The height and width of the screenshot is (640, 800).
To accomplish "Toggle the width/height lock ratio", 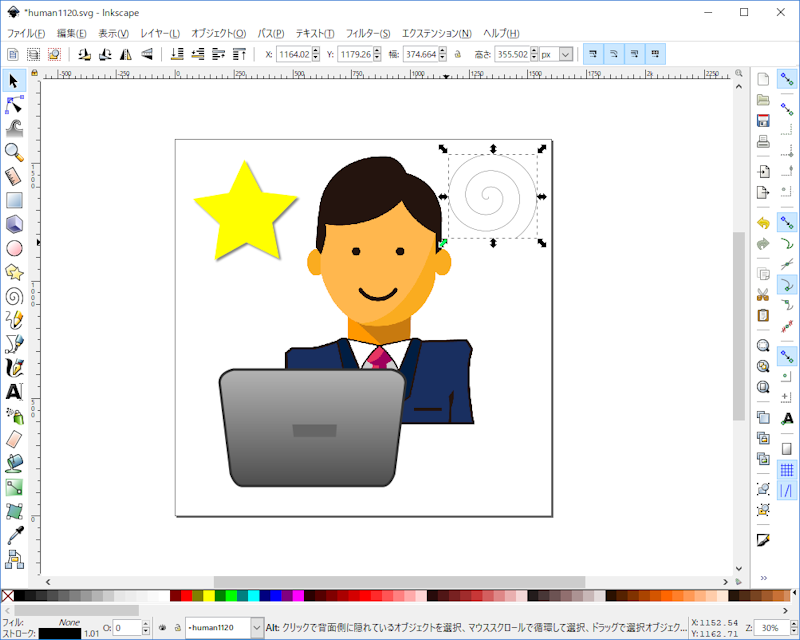I will [458, 54].
